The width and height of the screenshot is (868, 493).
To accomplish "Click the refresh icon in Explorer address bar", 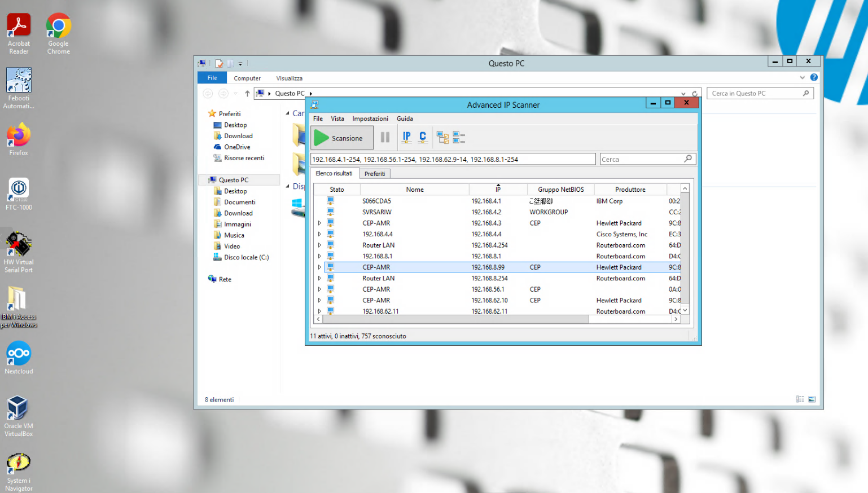I will click(695, 94).
